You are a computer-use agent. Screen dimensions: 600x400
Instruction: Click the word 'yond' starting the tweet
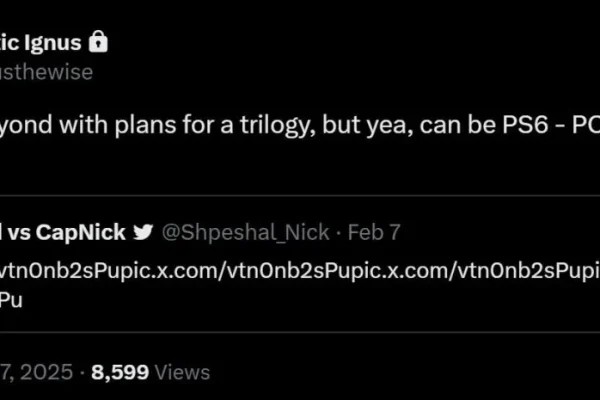pos(26,125)
